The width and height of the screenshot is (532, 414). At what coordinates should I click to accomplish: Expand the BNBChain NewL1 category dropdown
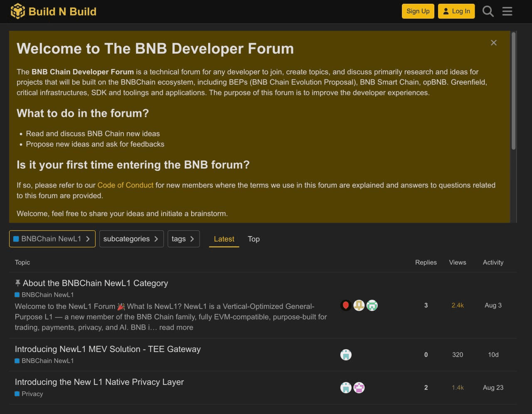[52, 239]
